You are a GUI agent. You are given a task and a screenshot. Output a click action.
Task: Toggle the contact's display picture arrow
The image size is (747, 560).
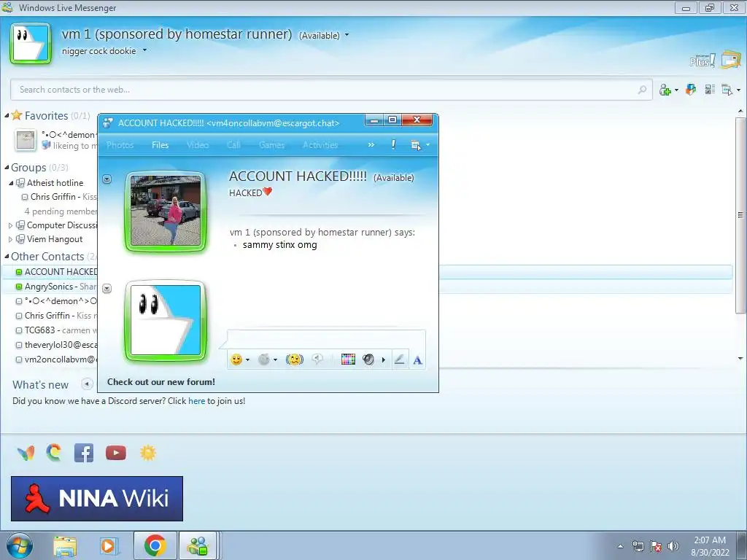coord(107,179)
